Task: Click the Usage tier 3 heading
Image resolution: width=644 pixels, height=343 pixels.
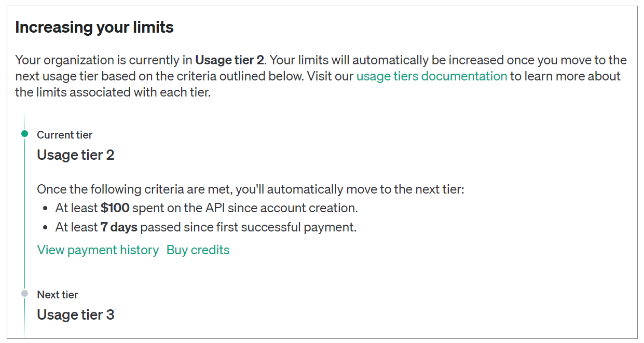Action: click(x=75, y=315)
